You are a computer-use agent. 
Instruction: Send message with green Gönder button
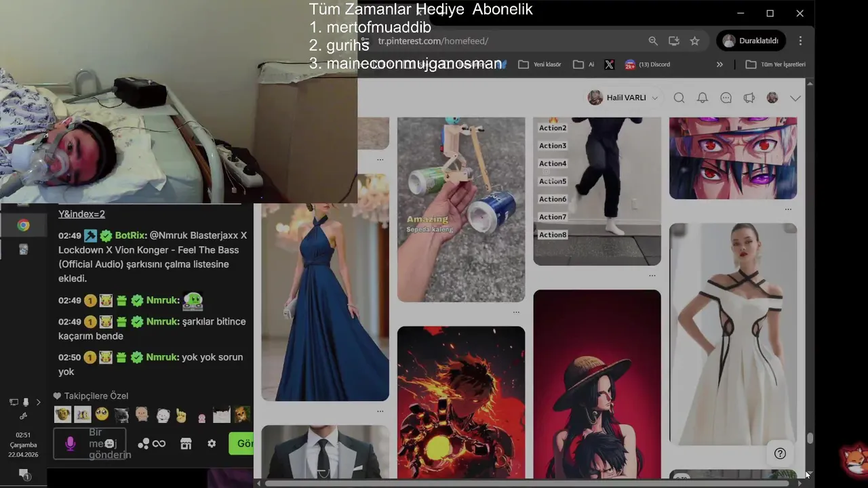(241, 443)
